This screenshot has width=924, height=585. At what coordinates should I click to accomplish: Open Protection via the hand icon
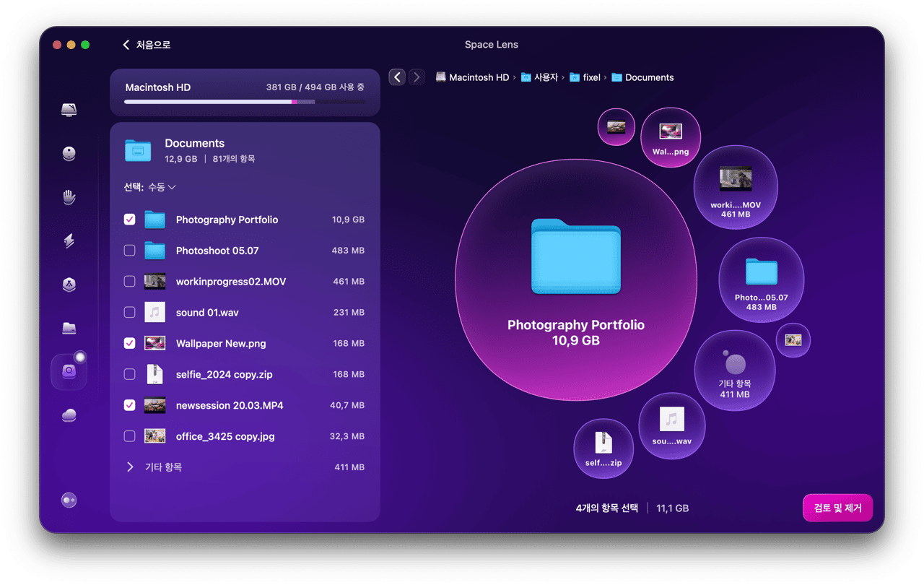(69, 197)
